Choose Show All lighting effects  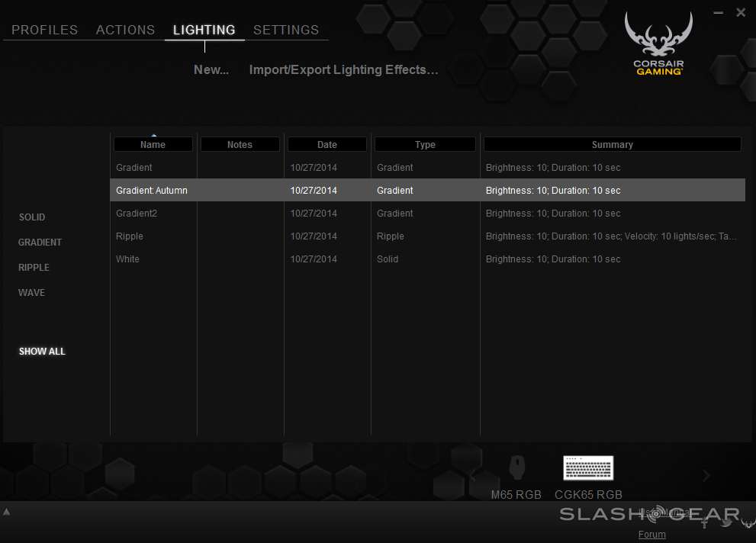[42, 352]
